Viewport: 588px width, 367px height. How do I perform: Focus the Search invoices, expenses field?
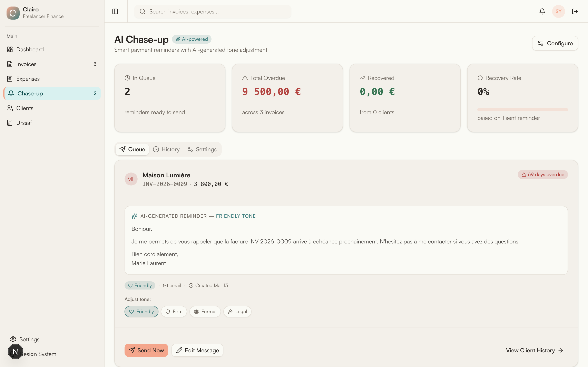tap(213, 12)
